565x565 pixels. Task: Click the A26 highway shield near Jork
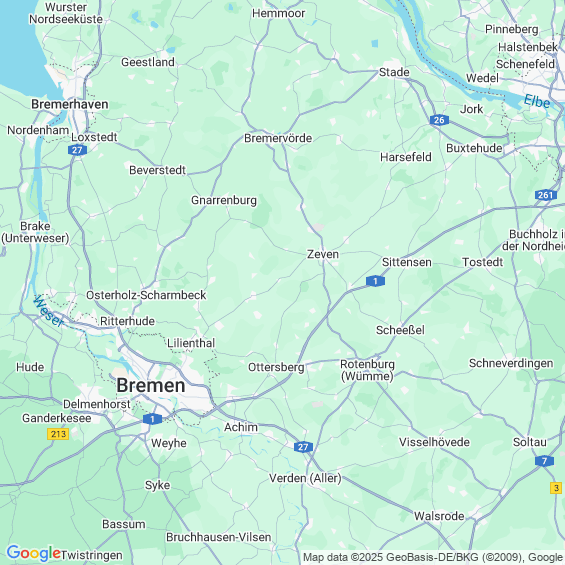(x=439, y=120)
